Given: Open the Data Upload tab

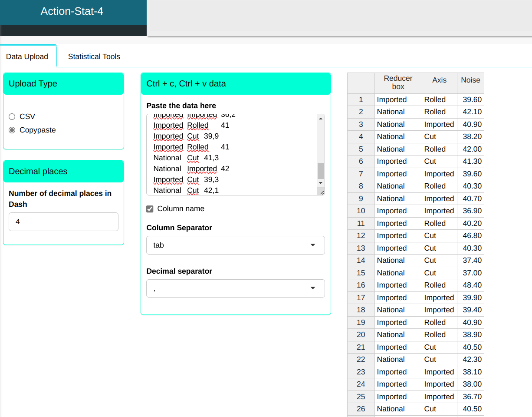Looking at the screenshot, I should click(x=27, y=57).
